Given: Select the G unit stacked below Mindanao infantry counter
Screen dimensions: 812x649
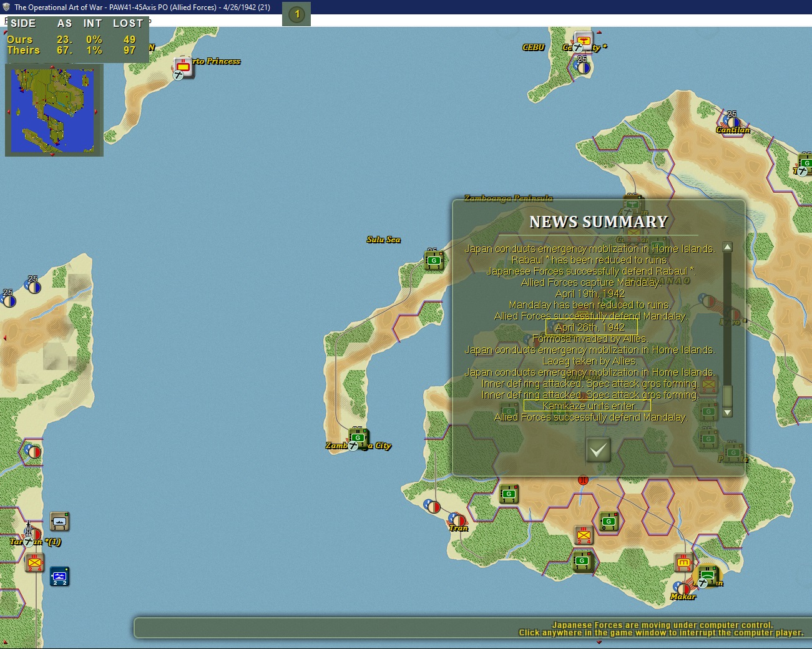Looking at the screenshot, I should (583, 562).
